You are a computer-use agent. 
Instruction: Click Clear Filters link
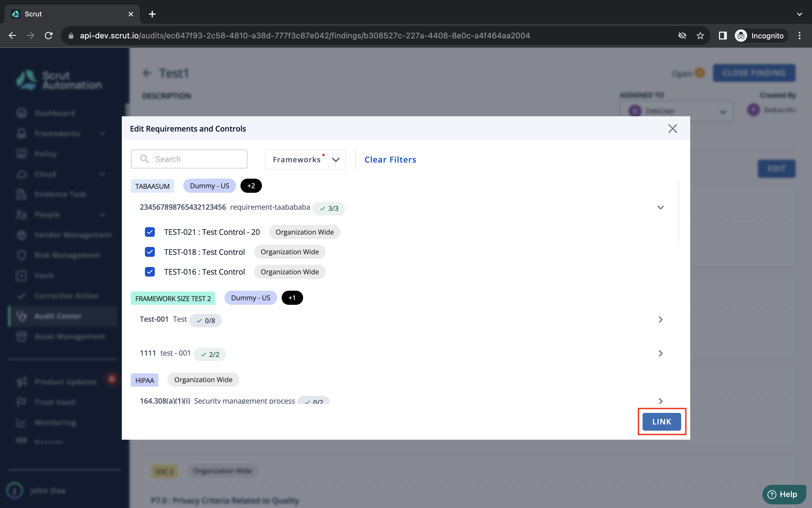tap(390, 159)
